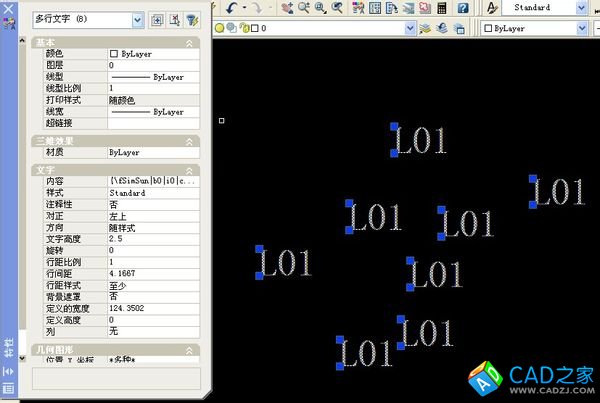
Task: Collapse the 三维效果 section
Action: tap(191, 141)
